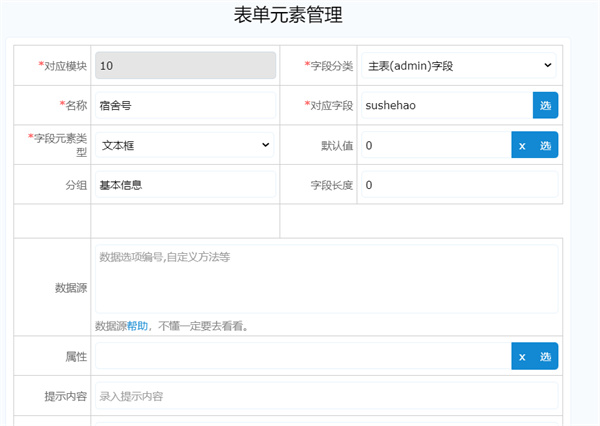The image size is (600, 426).
Task: Click inside the 数据源 text area
Action: pyautogui.click(x=326, y=279)
